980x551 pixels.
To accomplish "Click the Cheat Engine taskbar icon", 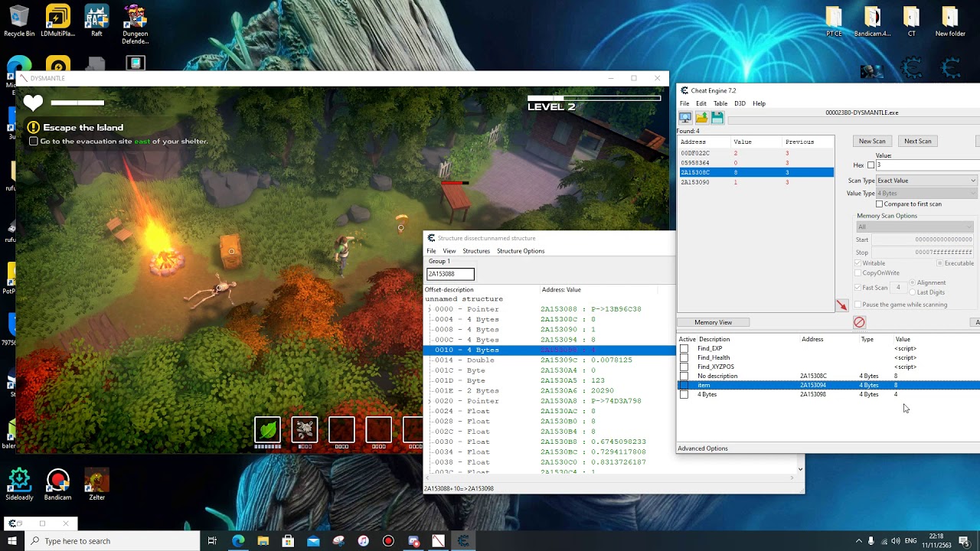I will [463, 541].
